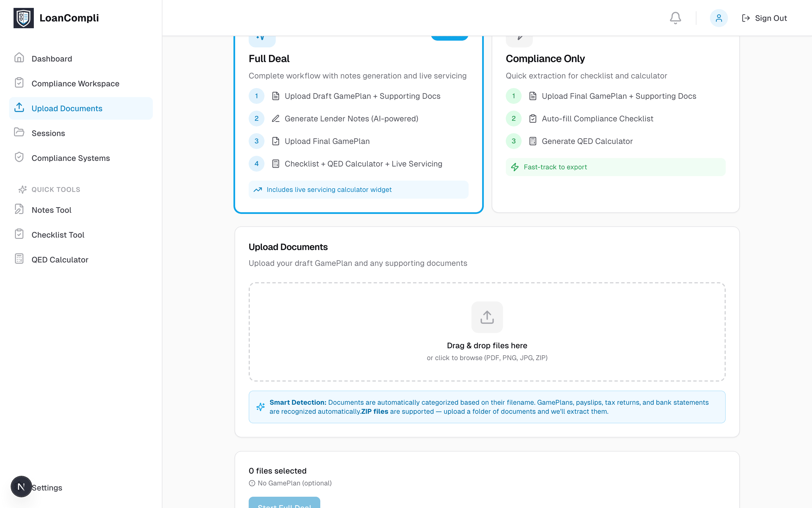812x508 pixels.
Task: Open Compliance Workspace page
Action: click(81, 84)
